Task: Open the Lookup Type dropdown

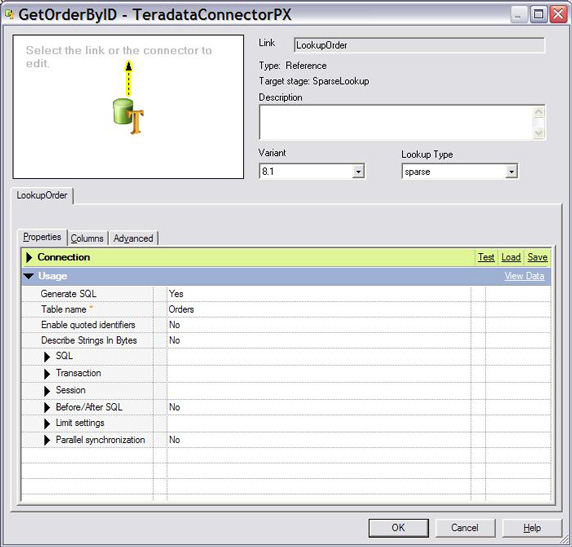Action: [x=511, y=171]
